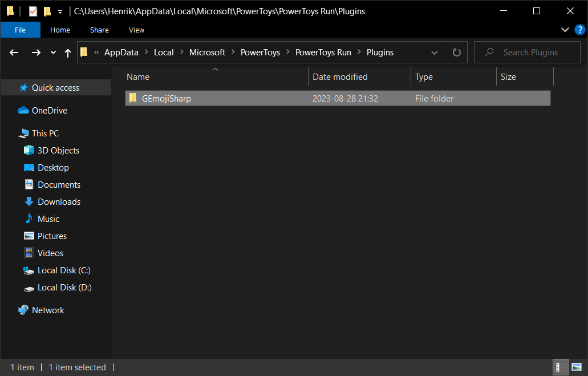
Task: Switch to large icons view in status bar
Action: pyautogui.click(x=577, y=367)
